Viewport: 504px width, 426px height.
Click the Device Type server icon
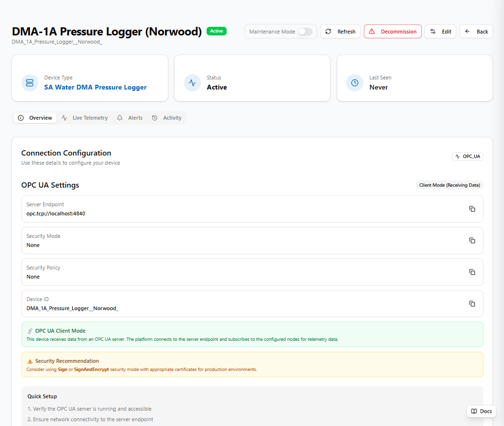(x=30, y=83)
